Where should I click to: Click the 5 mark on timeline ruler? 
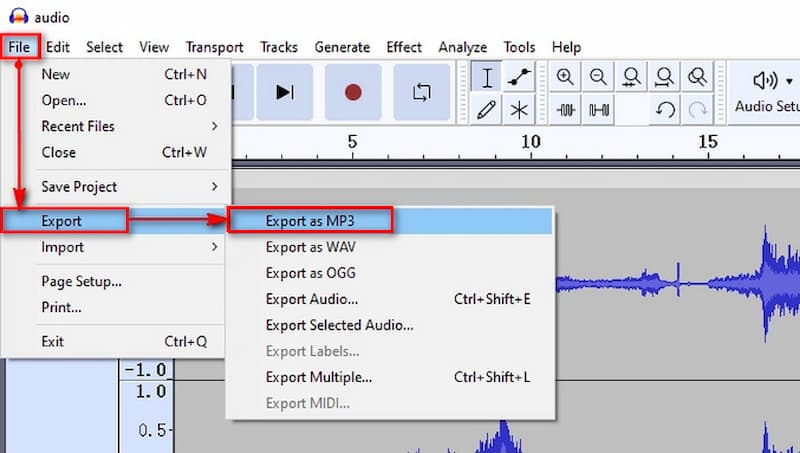tap(352, 142)
